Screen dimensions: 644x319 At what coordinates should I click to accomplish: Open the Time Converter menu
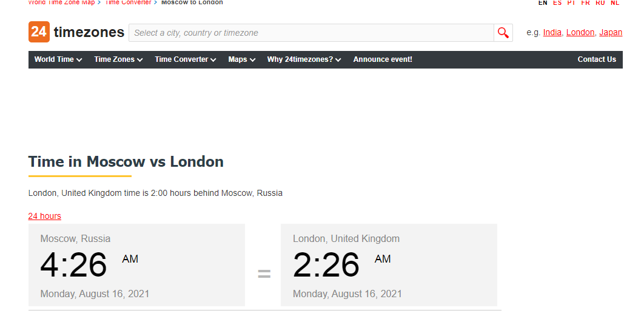click(x=185, y=59)
